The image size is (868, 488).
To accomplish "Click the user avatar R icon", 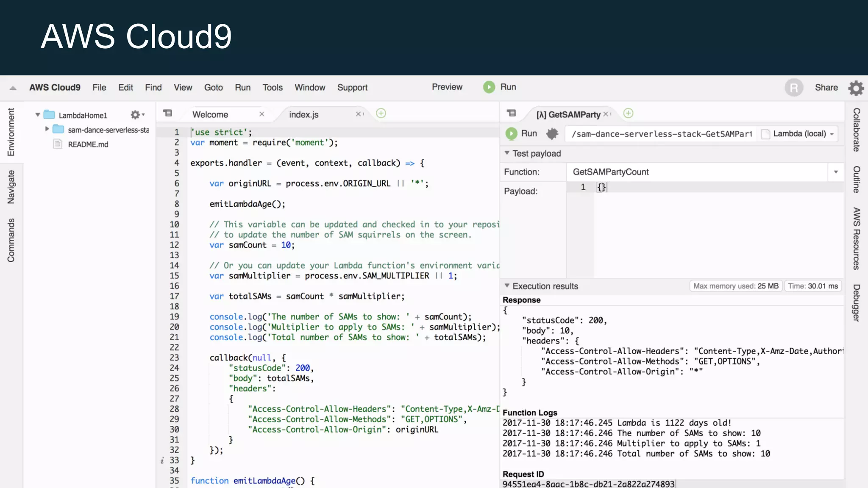I will pyautogui.click(x=793, y=88).
